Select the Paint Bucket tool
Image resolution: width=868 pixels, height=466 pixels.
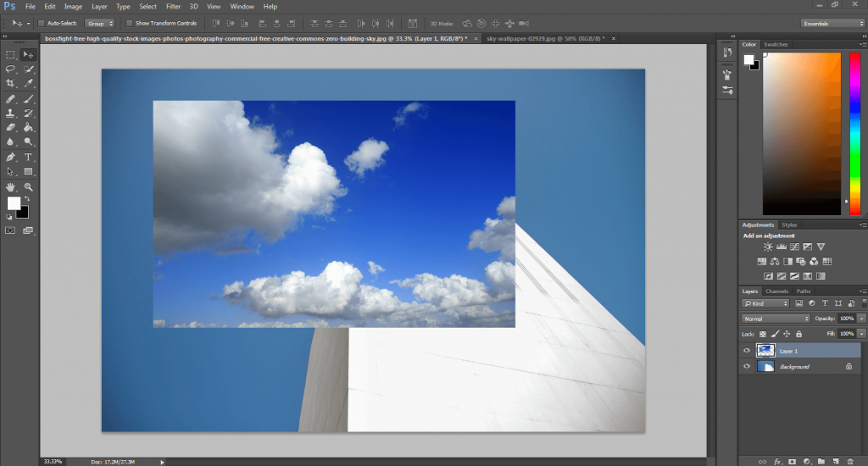pyautogui.click(x=28, y=127)
